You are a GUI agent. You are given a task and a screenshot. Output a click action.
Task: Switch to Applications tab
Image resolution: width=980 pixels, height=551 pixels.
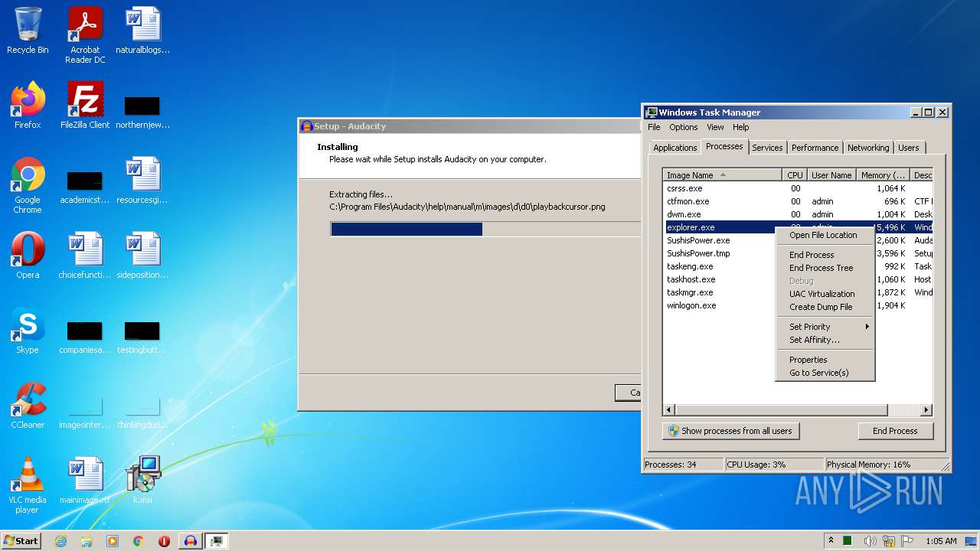click(x=675, y=148)
